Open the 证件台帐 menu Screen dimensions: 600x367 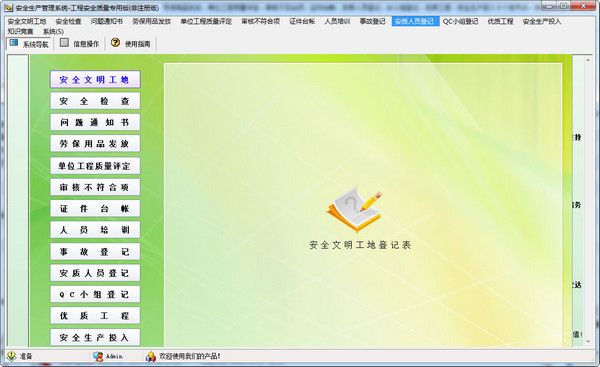[x=302, y=21]
